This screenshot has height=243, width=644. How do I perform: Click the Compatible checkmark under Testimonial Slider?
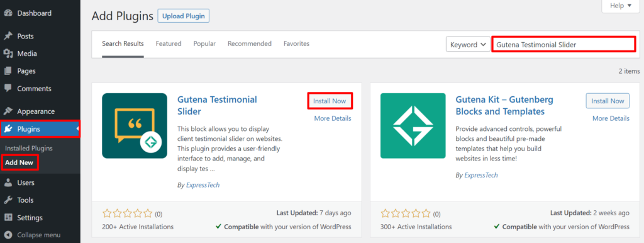[x=218, y=227]
